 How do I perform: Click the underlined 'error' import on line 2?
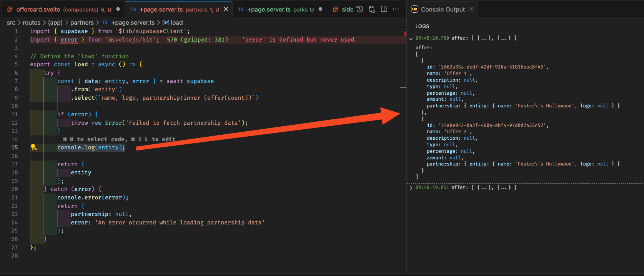(69, 40)
